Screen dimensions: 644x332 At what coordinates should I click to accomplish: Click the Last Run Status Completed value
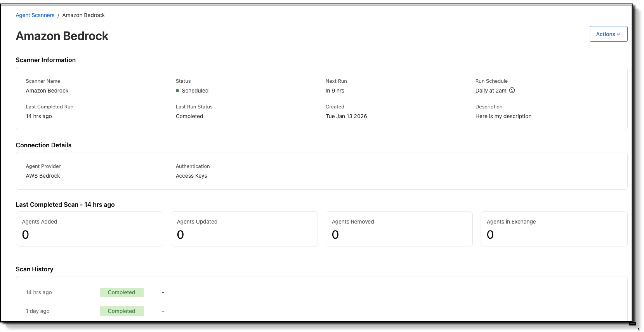coord(189,116)
